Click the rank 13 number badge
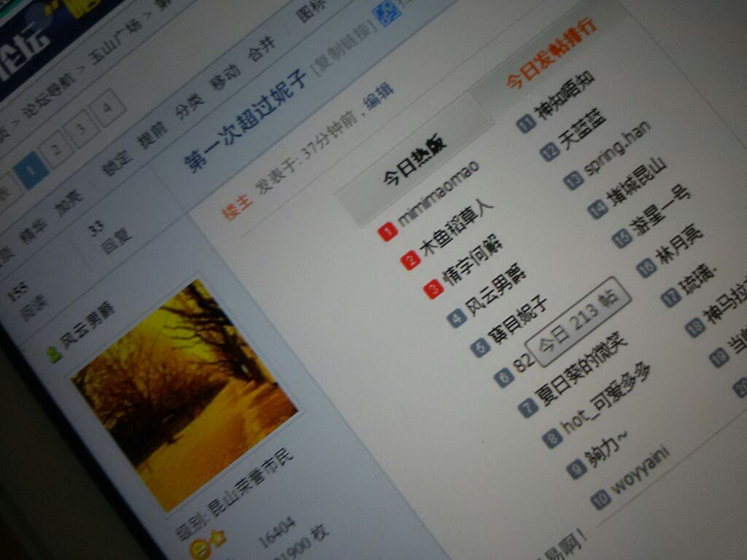 point(573,181)
